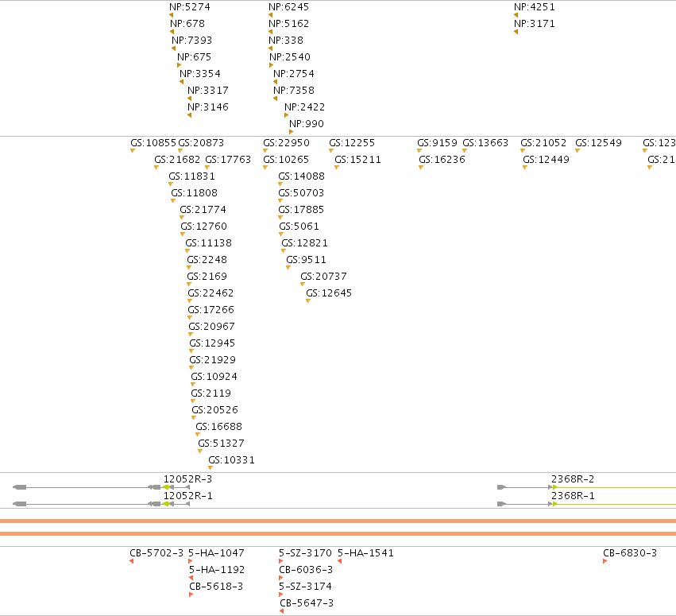Select the GS:10924 feature label
Viewport: 676px width, 616px height.
(x=214, y=377)
